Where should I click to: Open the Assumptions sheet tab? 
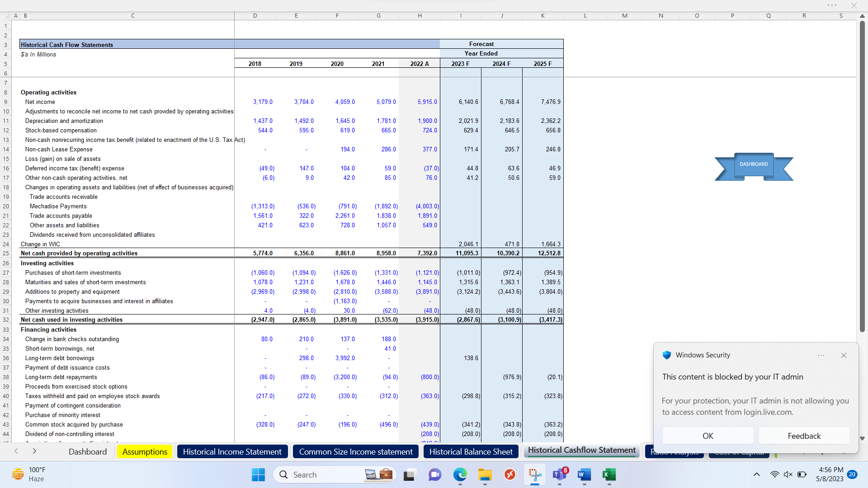[x=144, y=451]
